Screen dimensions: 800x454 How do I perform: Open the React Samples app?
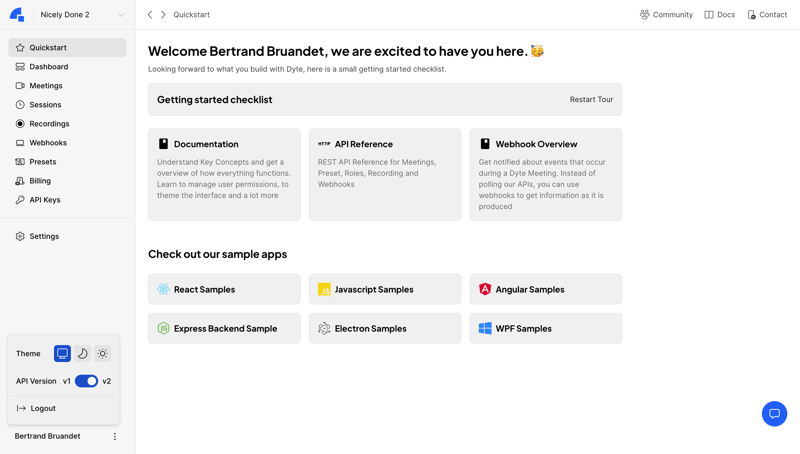coord(224,289)
